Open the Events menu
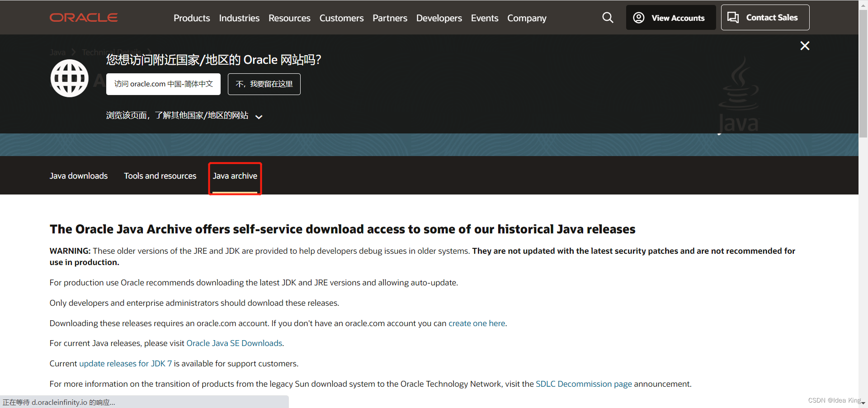The width and height of the screenshot is (868, 408). click(x=485, y=18)
